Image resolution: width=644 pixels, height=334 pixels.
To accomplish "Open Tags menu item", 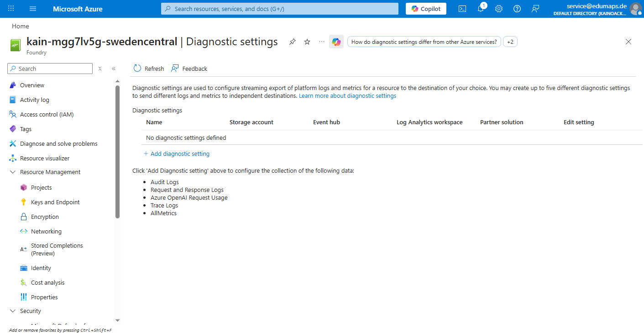I will (x=26, y=129).
